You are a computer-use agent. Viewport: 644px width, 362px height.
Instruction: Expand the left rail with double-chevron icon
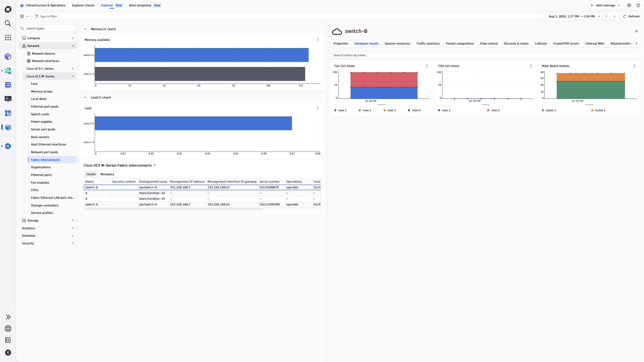[8, 317]
